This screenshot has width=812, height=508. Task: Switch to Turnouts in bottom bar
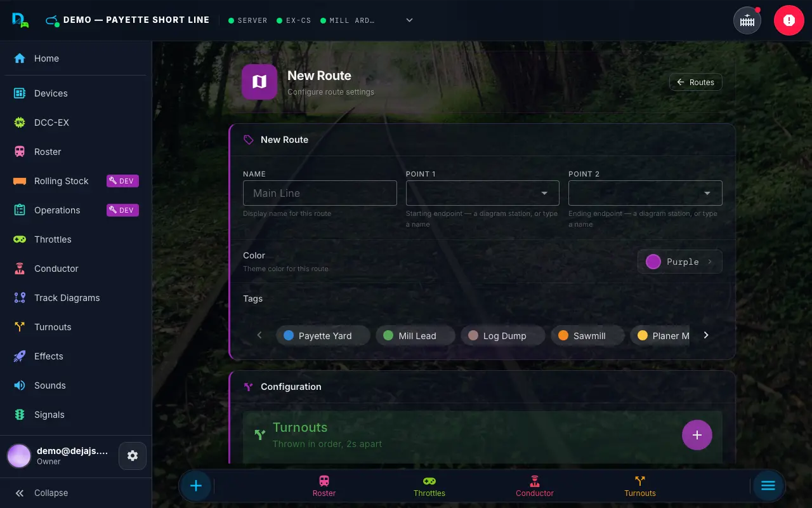pos(640,486)
